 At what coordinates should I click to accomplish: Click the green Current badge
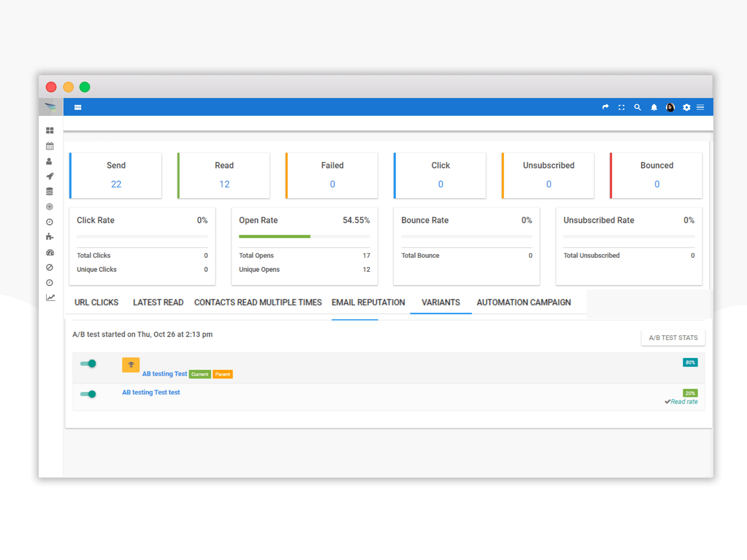(x=200, y=374)
